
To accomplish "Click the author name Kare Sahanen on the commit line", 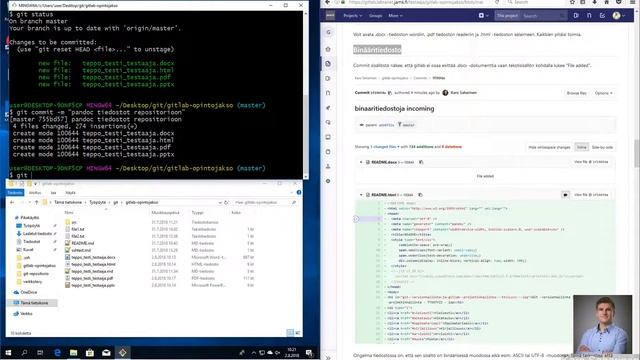I will 463,93.
